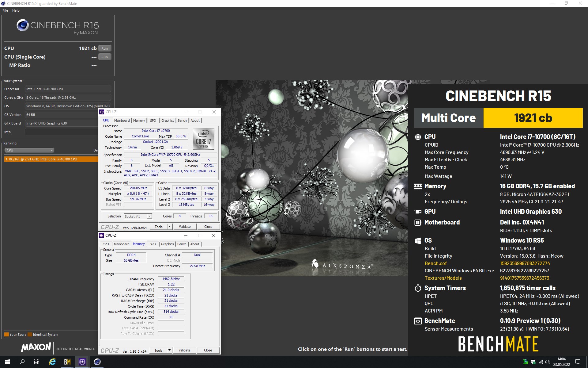Click CPU-Z icon in lower CPU-Z title bar
This screenshot has height=368, width=588.
pos(101,236)
